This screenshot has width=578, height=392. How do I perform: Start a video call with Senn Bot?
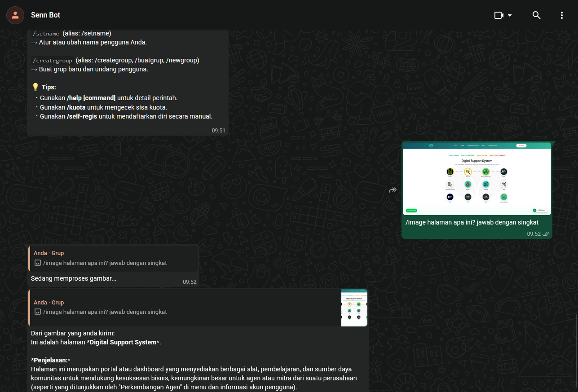tap(499, 15)
